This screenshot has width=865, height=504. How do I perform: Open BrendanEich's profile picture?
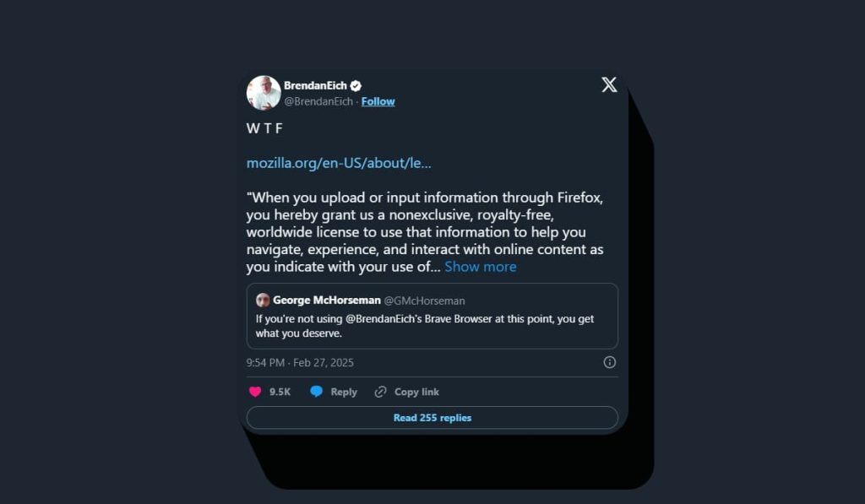tap(264, 93)
